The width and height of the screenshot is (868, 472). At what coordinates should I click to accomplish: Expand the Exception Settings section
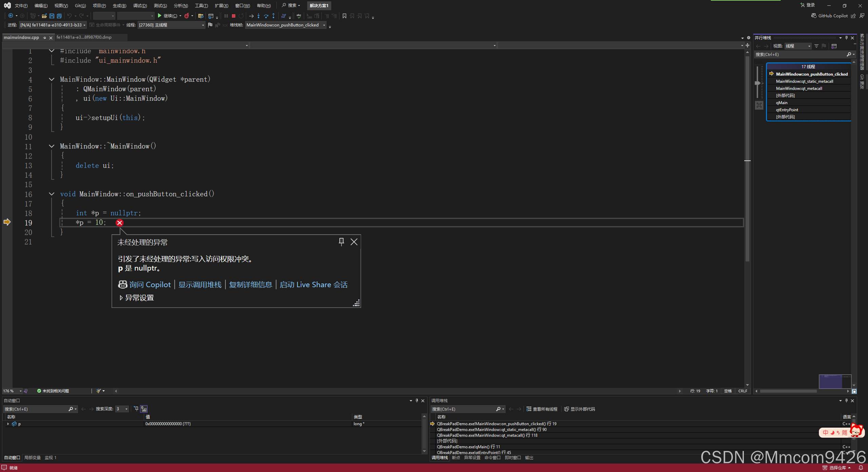[x=121, y=297]
